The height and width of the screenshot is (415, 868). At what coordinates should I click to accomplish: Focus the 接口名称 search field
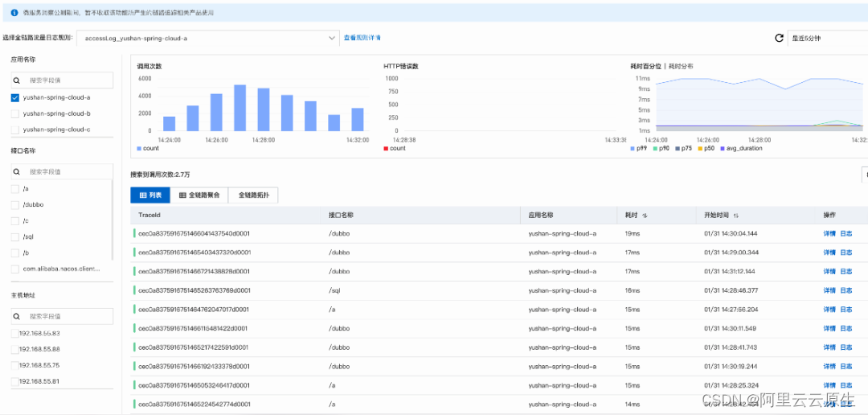62,172
